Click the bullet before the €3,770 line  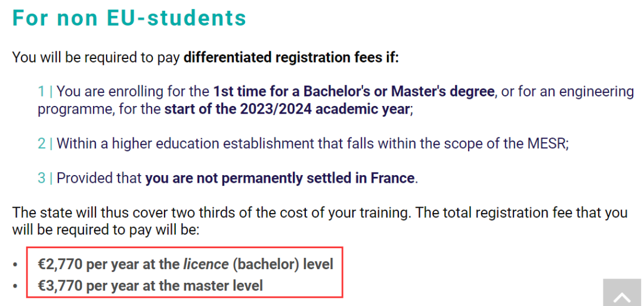[15, 286]
